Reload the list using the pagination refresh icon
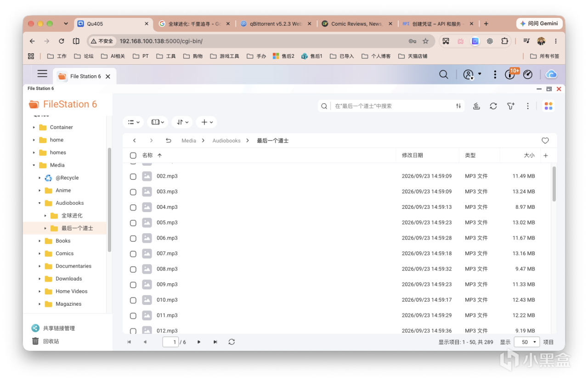 (232, 342)
